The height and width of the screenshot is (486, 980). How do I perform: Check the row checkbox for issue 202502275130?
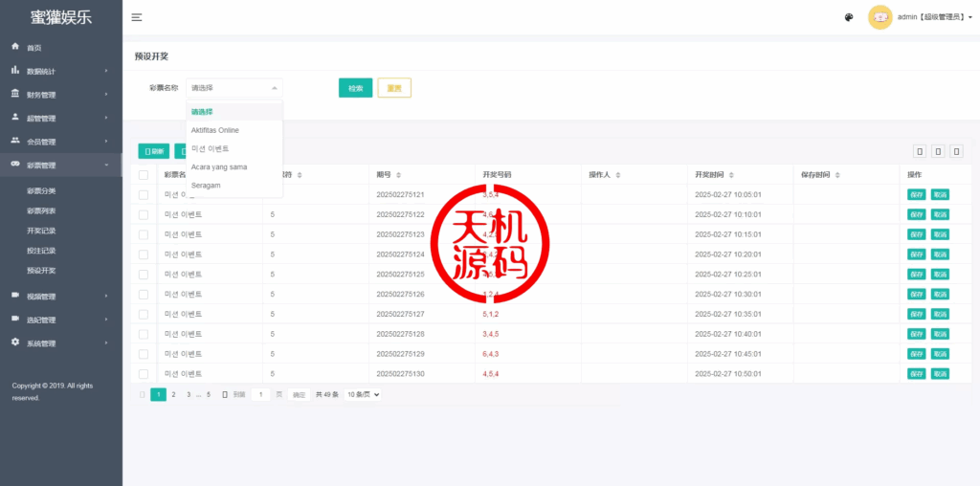[144, 374]
